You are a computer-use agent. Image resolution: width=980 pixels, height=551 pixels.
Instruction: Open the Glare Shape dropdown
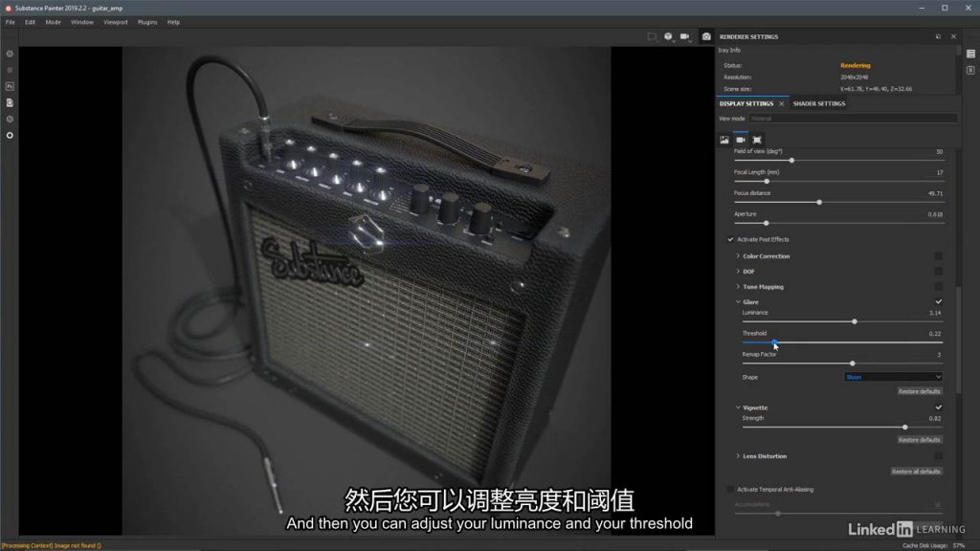point(893,377)
